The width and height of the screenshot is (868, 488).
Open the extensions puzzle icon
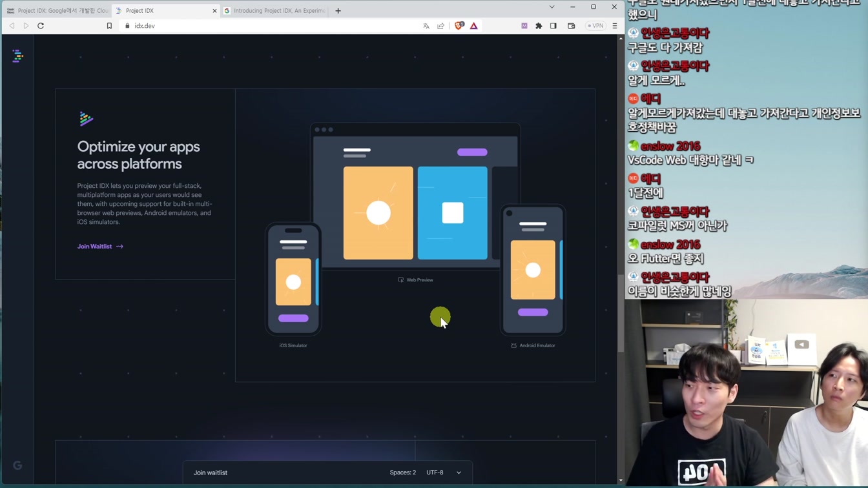[539, 26]
